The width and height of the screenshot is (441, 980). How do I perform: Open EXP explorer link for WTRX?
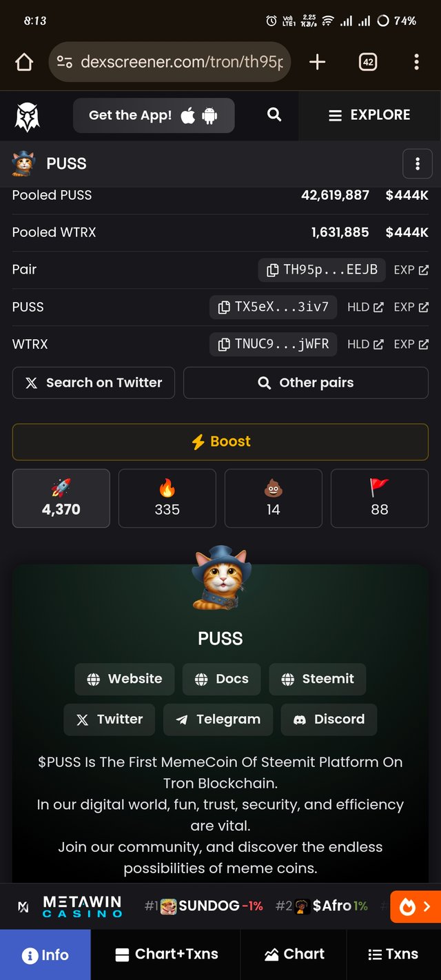pyautogui.click(x=411, y=345)
